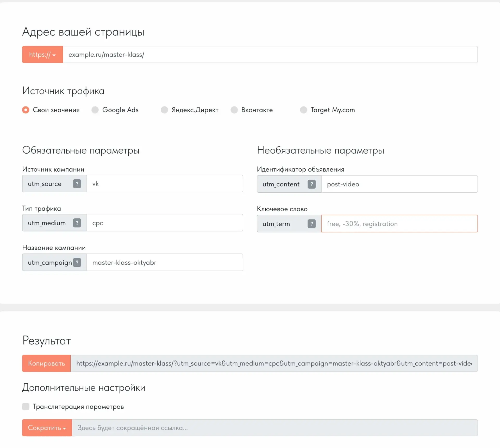Viewport: 500px width, 448px height.
Task: Click the Результат heading
Action: tap(47, 341)
